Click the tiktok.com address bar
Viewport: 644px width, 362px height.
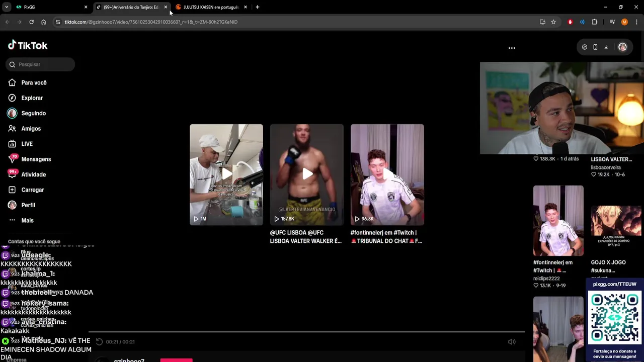[297, 22]
